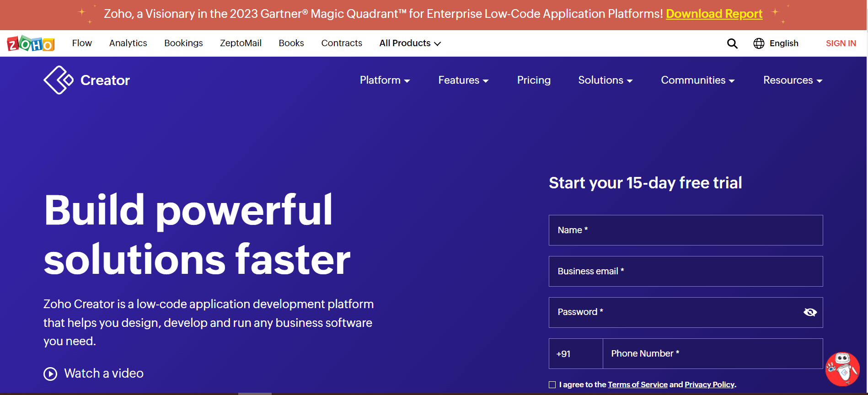This screenshot has width=868, height=395.
Task: Click the Business email input field
Action: tap(686, 272)
